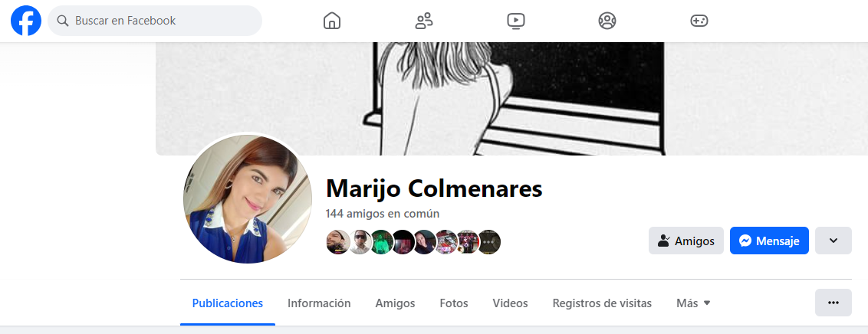The height and width of the screenshot is (334, 868).
Task: Open the Friends icon in top bar
Action: pos(424,21)
